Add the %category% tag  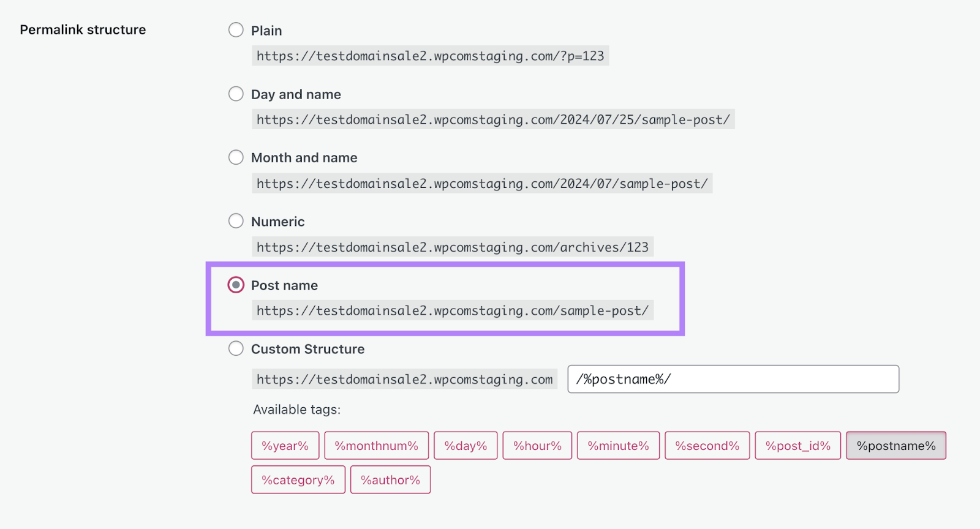point(298,479)
